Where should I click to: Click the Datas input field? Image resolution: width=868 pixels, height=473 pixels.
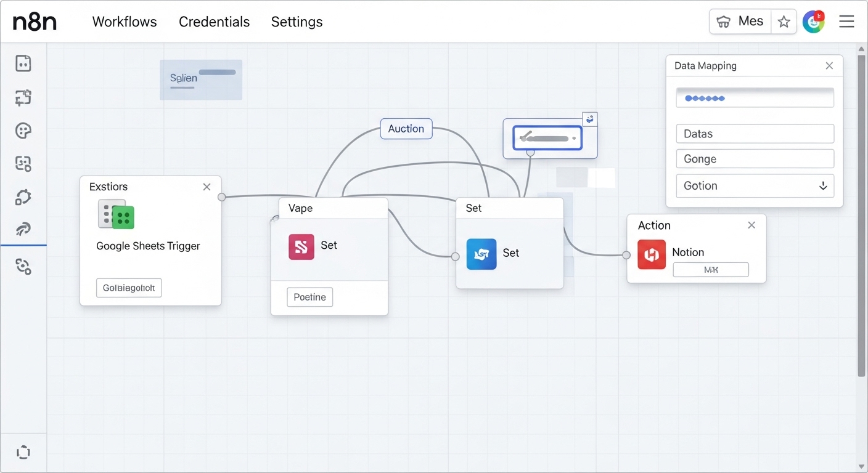[x=755, y=134]
